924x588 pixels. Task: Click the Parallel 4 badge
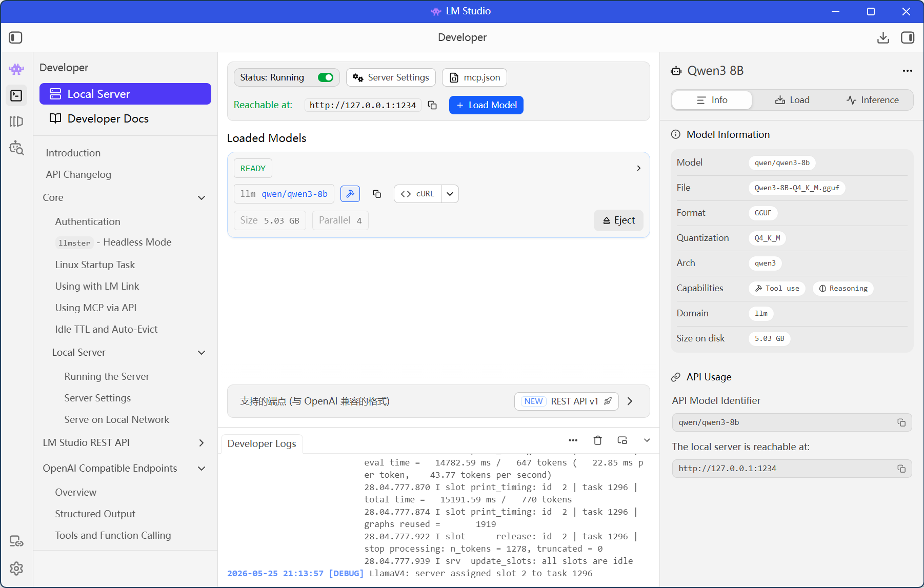coord(340,220)
